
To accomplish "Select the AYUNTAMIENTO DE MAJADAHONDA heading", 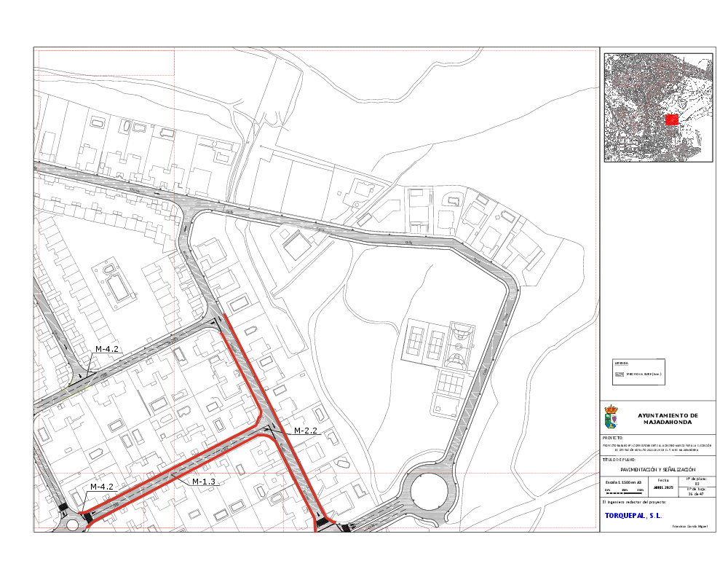I will coord(668,418).
